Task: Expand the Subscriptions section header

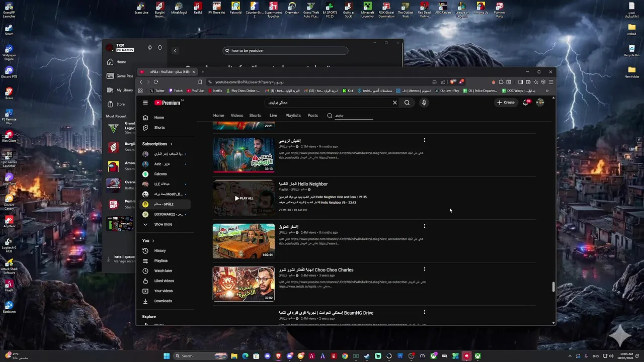Action: [x=157, y=144]
